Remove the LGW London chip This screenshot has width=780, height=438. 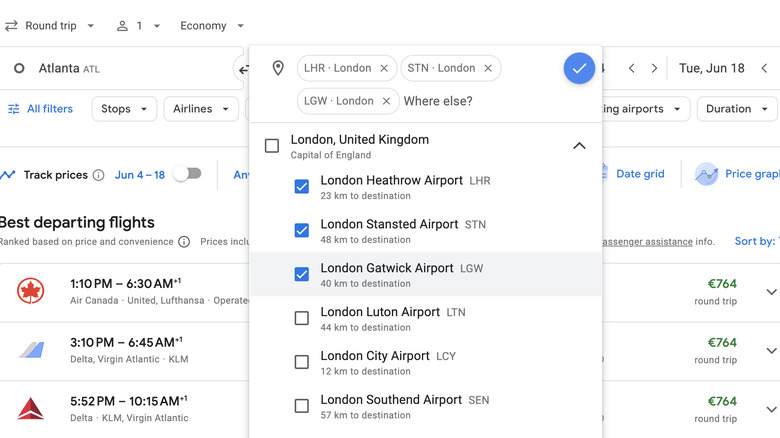(x=386, y=101)
